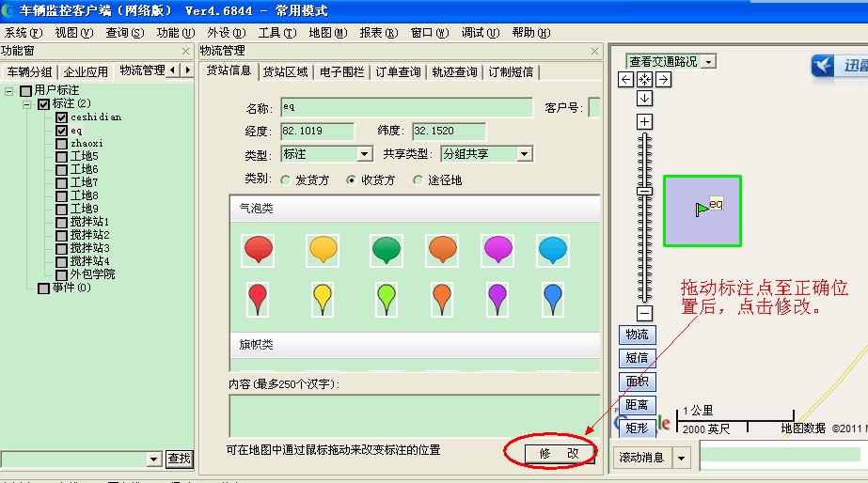Click the map zoom slider handle
This screenshot has height=483, width=868.
click(644, 191)
